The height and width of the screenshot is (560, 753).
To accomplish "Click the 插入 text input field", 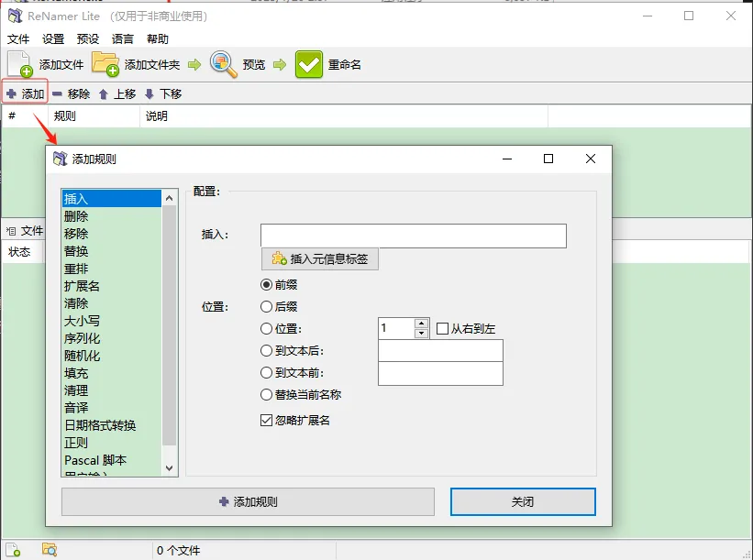I will 414,236.
